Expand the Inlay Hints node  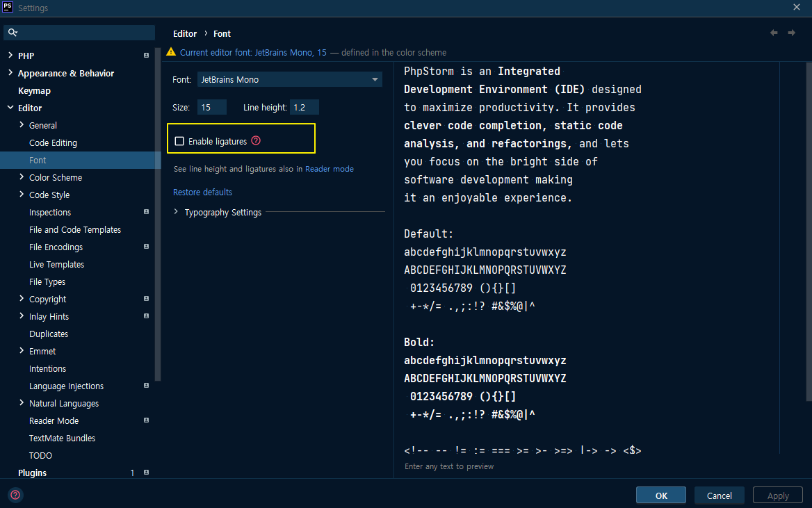point(22,316)
